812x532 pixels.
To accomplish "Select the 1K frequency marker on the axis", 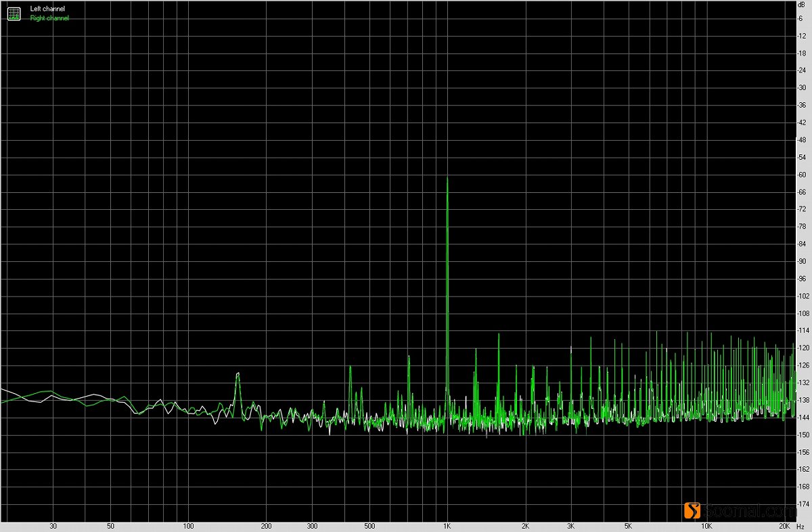I will pyautogui.click(x=448, y=525).
